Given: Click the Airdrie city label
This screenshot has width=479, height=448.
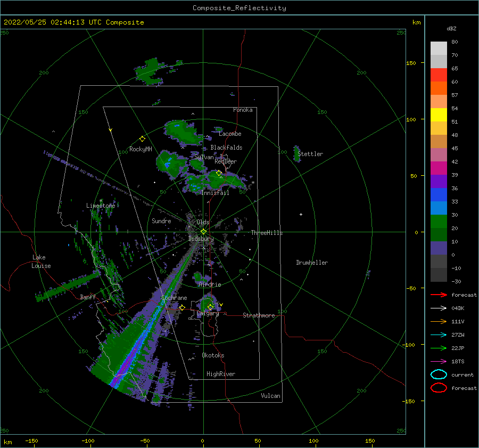Looking at the screenshot, I should click(x=210, y=284).
